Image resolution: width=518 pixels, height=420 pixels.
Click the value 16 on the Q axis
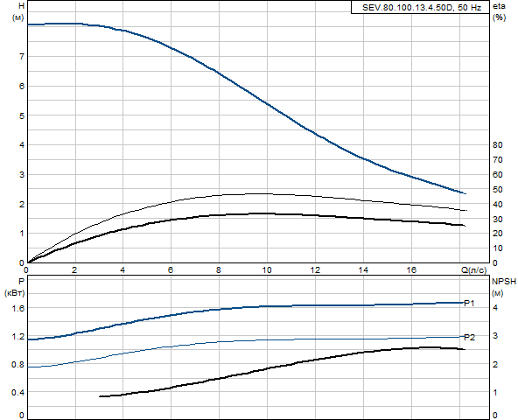(411, 270)
